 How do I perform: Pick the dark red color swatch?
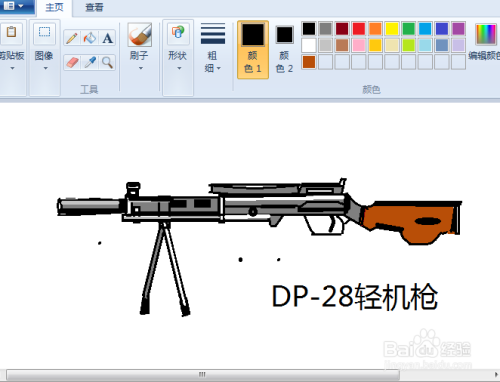tap(342, 29)
